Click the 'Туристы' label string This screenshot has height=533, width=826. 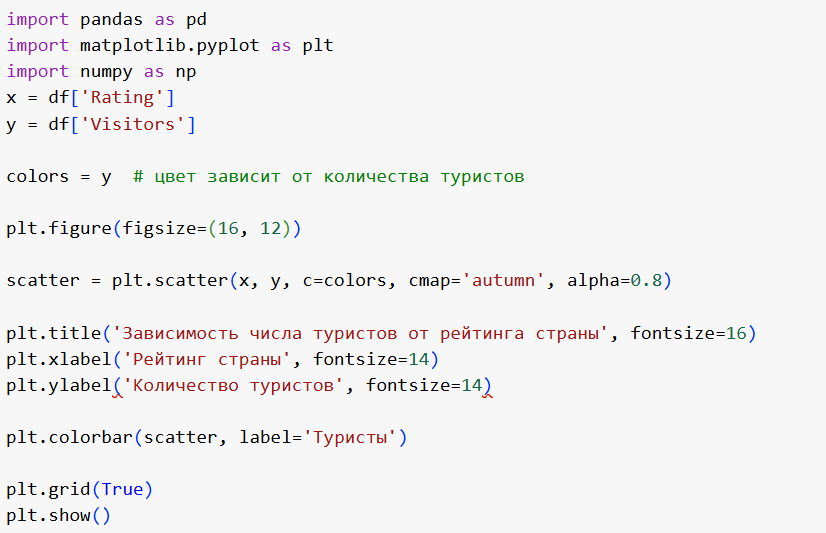(x=350, y=438)
